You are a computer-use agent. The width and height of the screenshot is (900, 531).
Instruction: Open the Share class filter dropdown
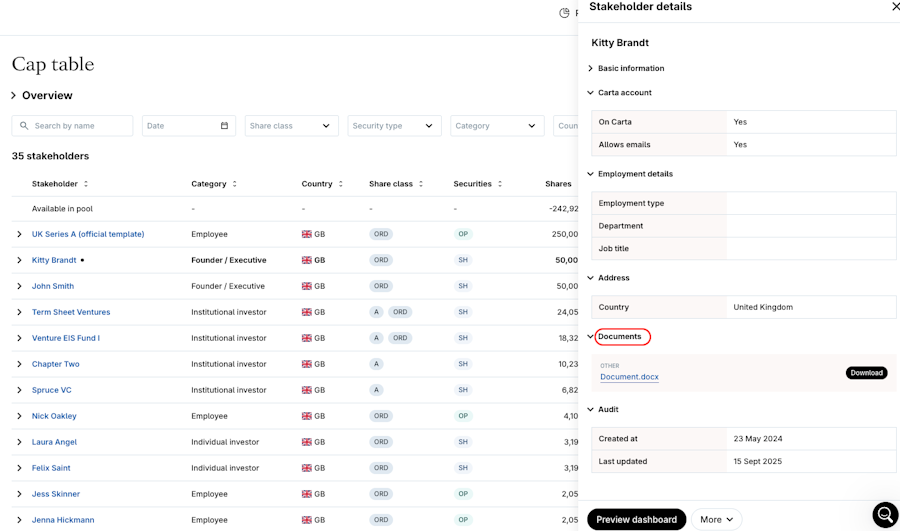(291, 126)
